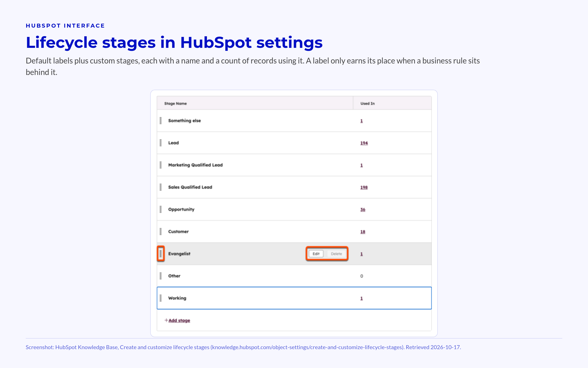
Task: Select the Other stage name
Action: [174, 276]
